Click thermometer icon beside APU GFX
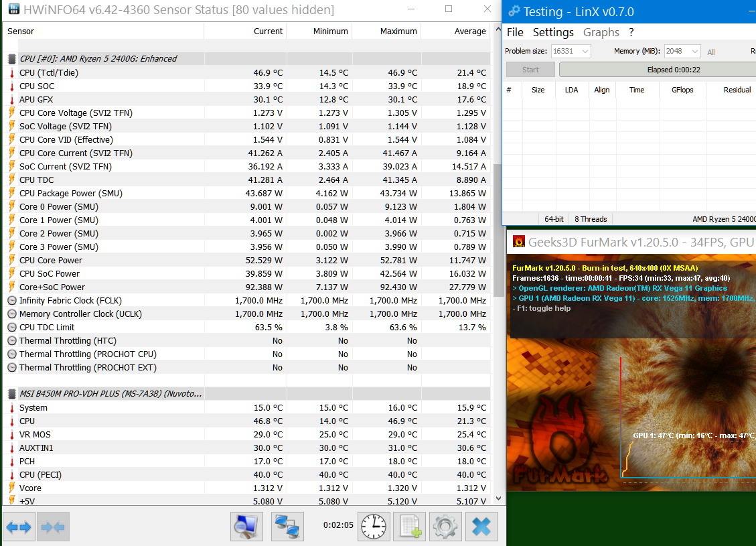 [12, 100]
